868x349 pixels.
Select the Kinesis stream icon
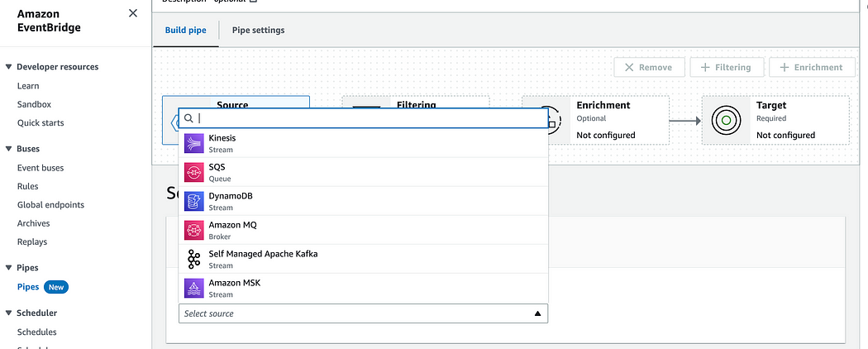(194, 143)
